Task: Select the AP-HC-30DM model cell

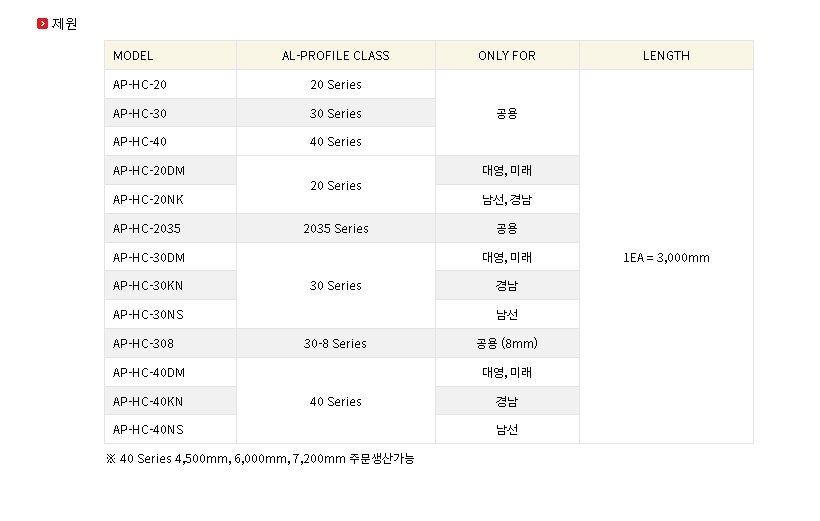Action: point(170,257)
